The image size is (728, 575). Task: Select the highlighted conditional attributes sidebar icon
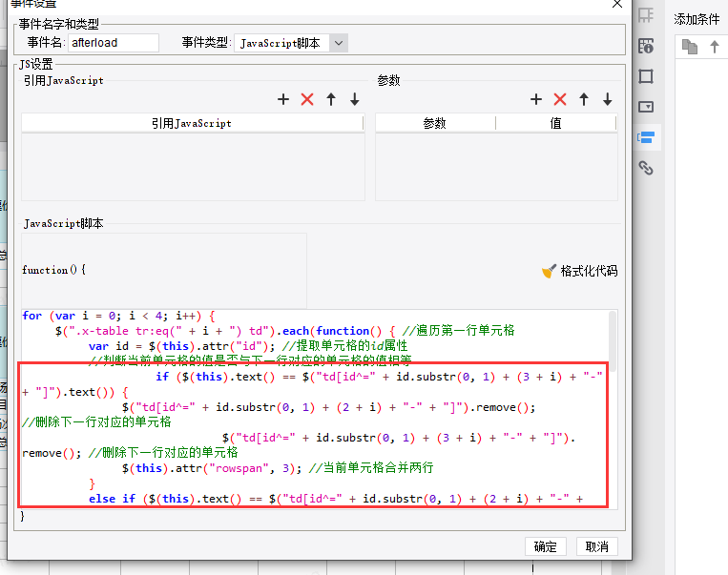(x=646, y=137)
